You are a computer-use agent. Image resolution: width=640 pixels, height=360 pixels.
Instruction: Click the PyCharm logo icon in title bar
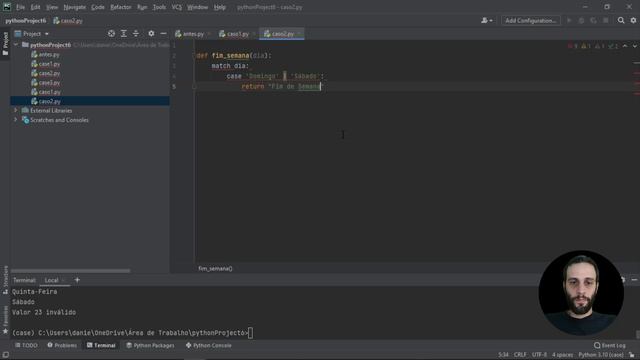(x=7, y=7)
